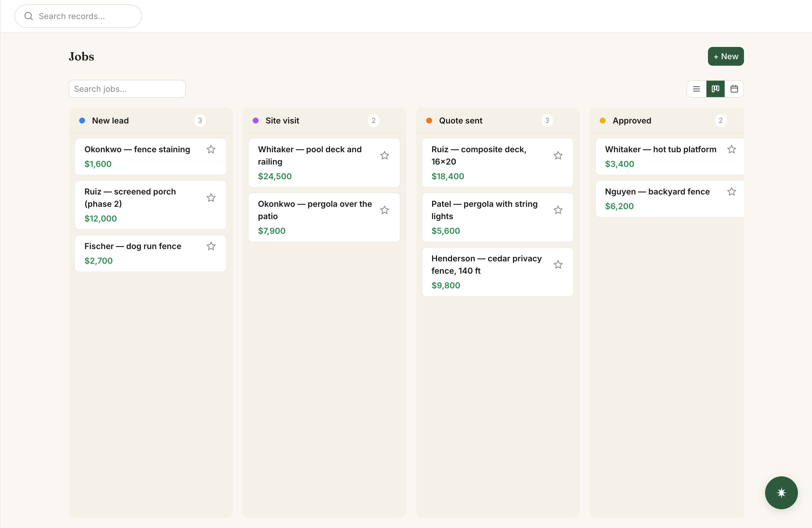Click the $6,200 amount
This screenshot has width=812, height=528.
tap(619, 207)
